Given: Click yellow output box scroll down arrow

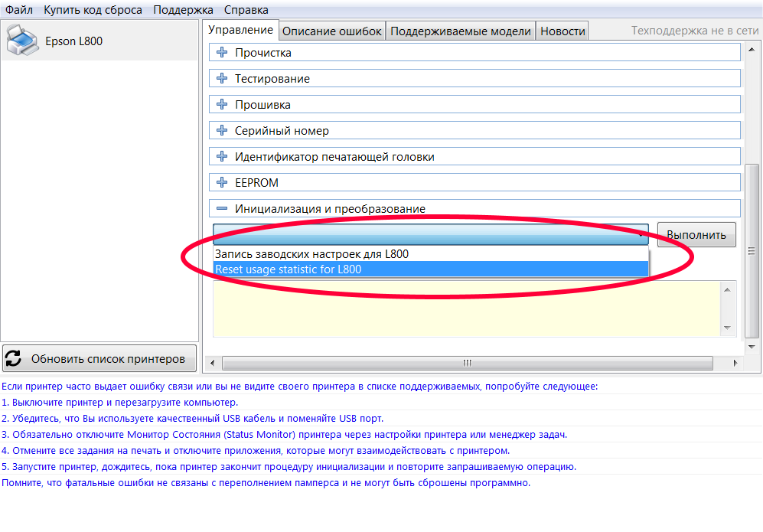Looking at the screenshot, I should (728, 328).
